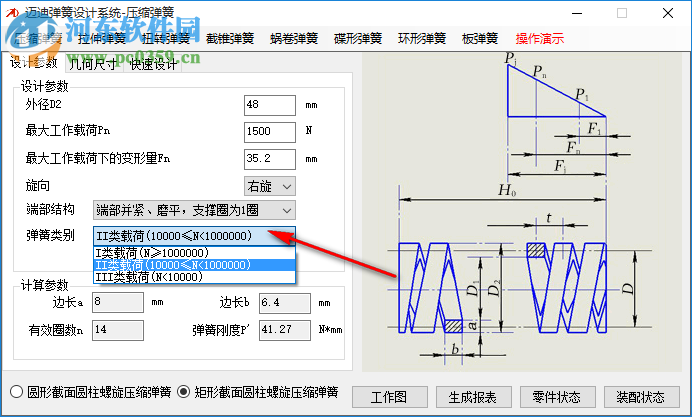This screenshot has height=417, width=692.
Task: Select 矩形截面圆柱螺旋压缩弹簧 radio button
Action: pos(258,392)
